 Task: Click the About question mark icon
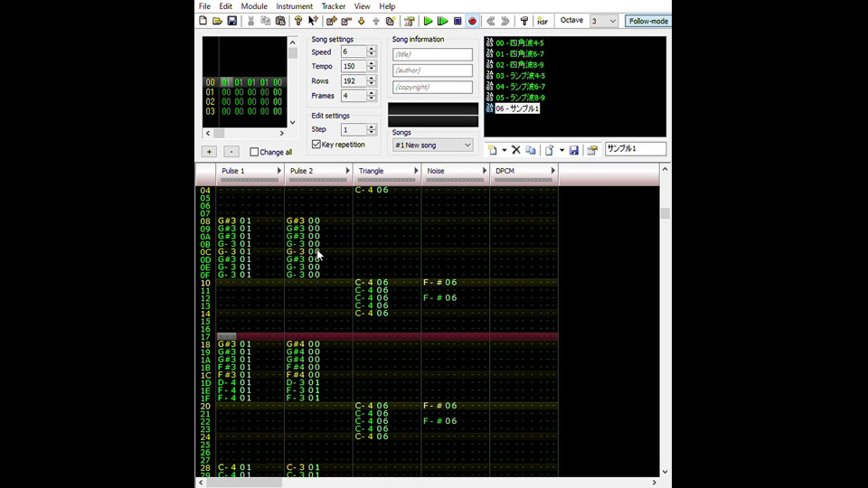[298, 21]
